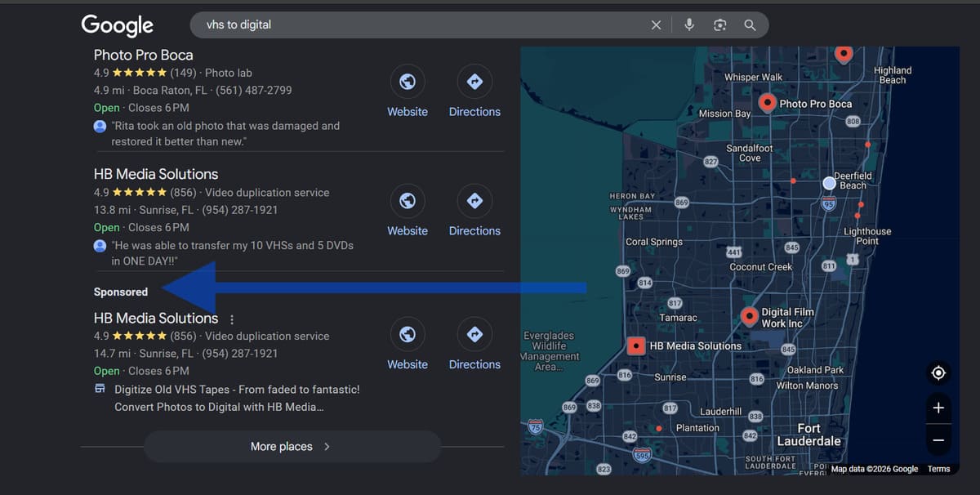This screenshot has height=495, width=980.
Task: Click the Digital Film Work Inc pin
Action: tap(749, 315)
